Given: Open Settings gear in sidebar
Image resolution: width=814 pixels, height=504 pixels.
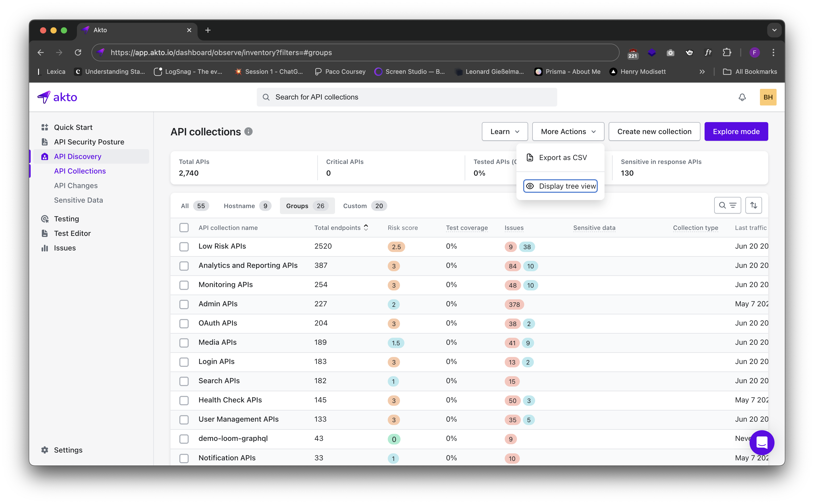Looking at the screenshot, I should [45, 450].
